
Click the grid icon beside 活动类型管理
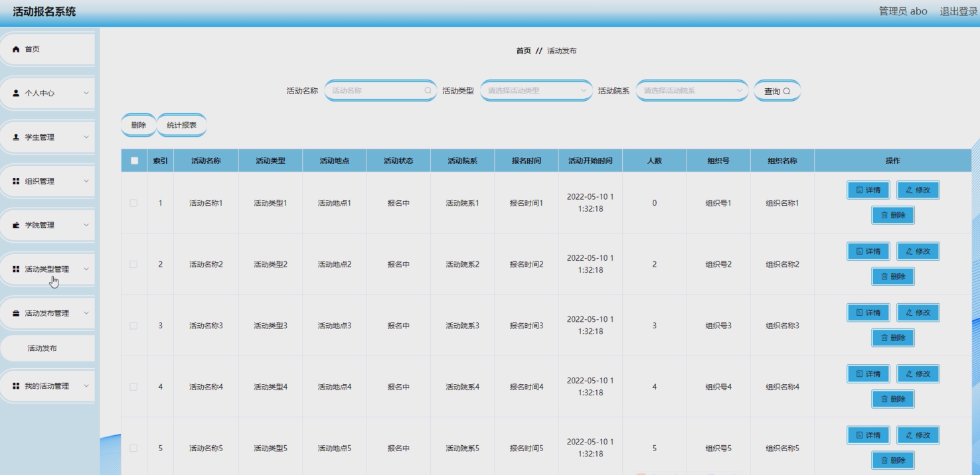click(17, 269)
